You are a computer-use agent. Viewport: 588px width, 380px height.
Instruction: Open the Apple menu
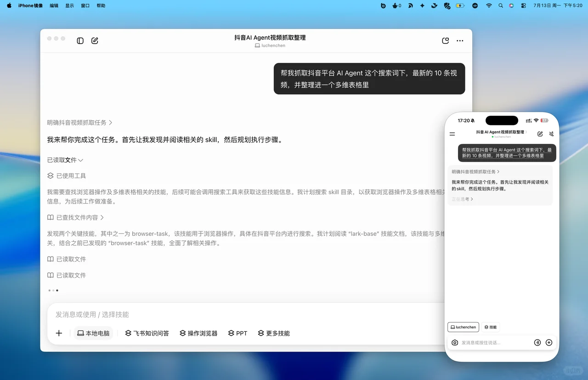pyautogui.click(x=9, y=6)
